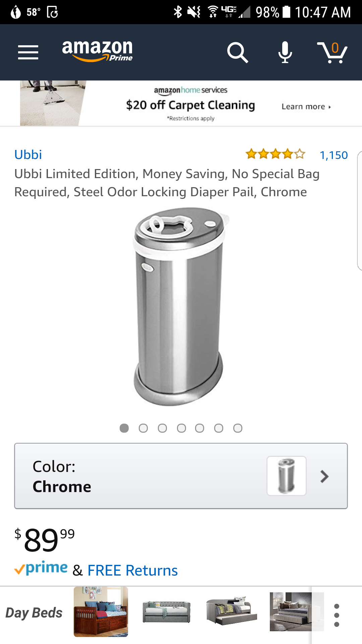Tap the Bluetooth status icon
This screenshot has width=362, height=644.
178,12
